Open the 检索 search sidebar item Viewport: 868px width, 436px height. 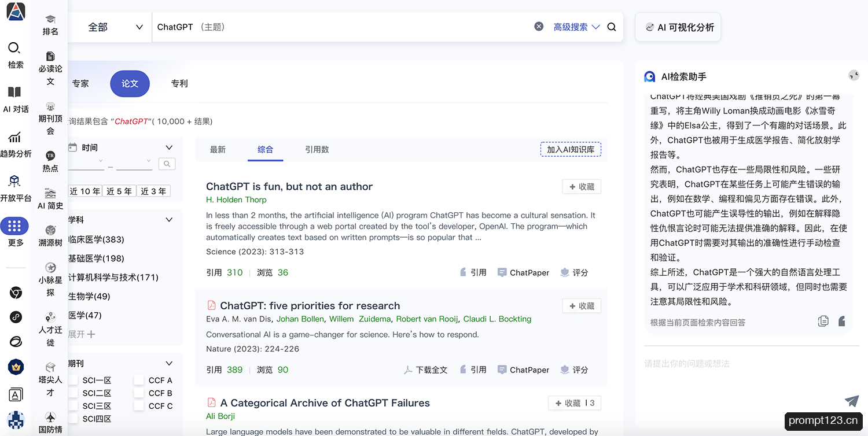point(16,55)
